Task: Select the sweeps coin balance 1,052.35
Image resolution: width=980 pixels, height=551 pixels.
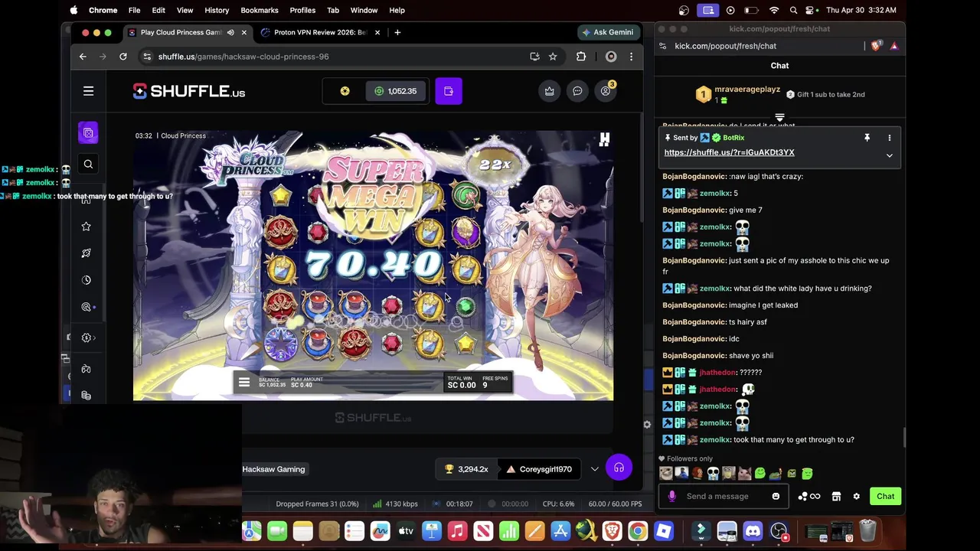Action: coord(396,91)
